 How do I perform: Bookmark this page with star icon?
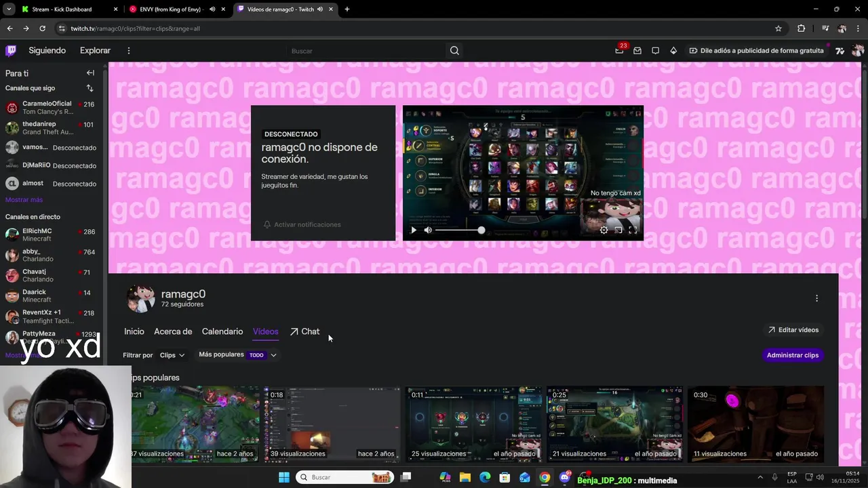pos(778,28)
